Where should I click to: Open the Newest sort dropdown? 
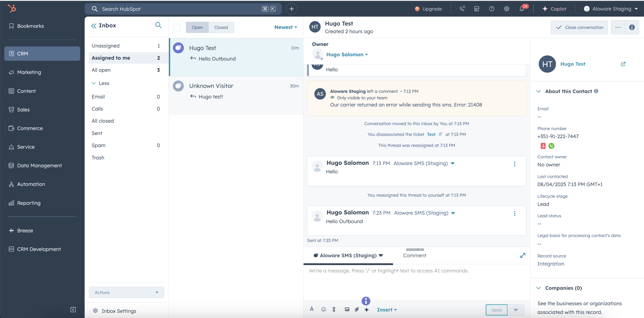coord(286,27)
